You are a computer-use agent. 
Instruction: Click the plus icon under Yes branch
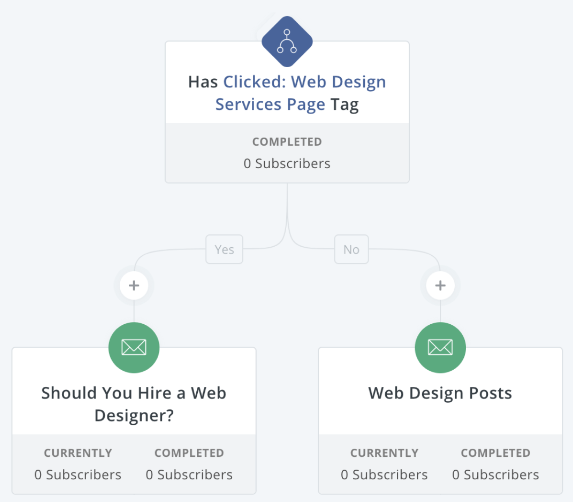134,285
